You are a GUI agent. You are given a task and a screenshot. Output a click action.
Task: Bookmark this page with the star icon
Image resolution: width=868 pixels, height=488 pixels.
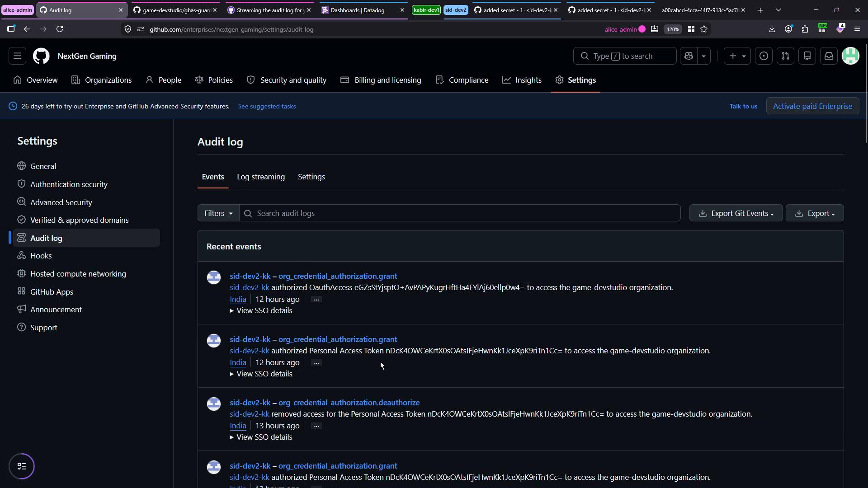(x=704, y=29)
